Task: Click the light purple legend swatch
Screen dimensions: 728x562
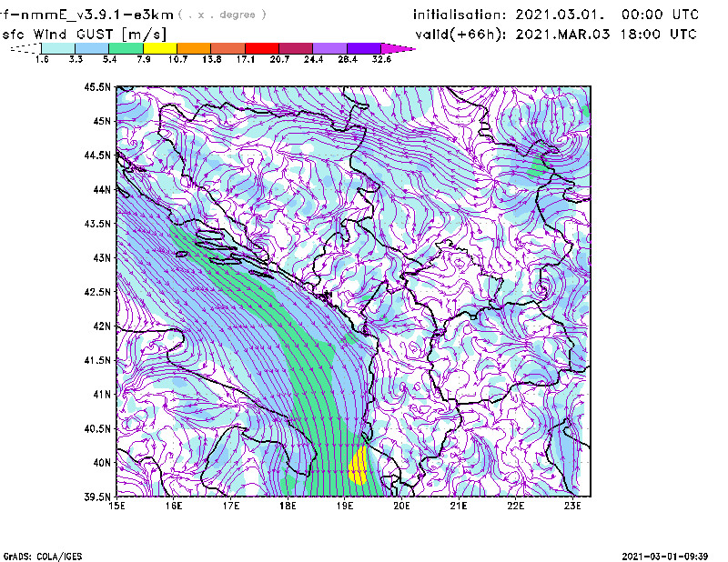Action: coord(330,48)
